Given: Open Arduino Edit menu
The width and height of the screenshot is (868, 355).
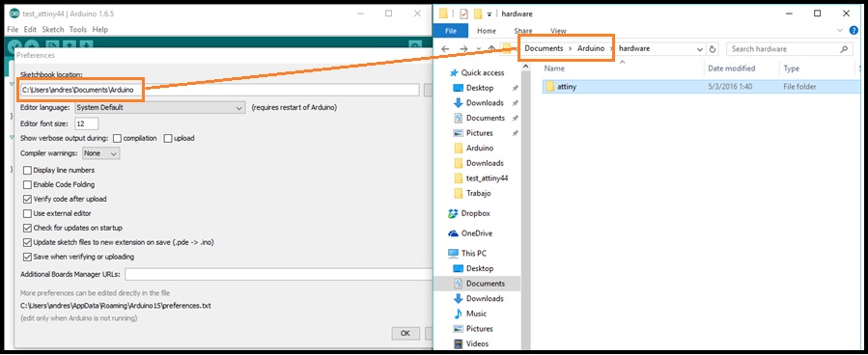Looking at the screenshot, I should point(30,29).
